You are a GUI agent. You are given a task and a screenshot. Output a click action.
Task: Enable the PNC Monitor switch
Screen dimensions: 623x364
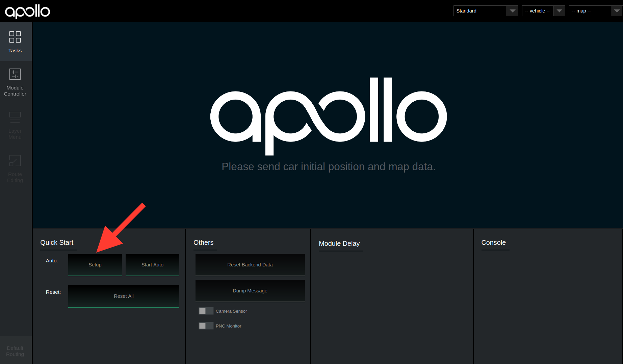pos(206,326)
